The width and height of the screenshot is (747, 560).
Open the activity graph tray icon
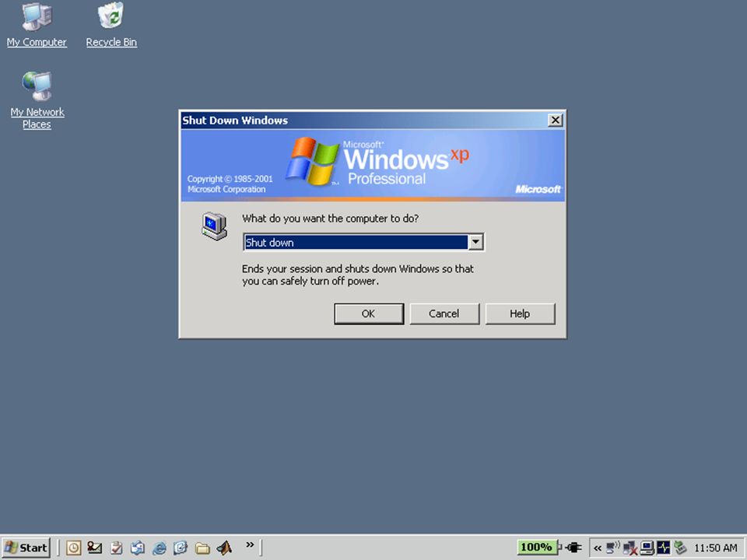pyautogui.click(x=663, y=548)
